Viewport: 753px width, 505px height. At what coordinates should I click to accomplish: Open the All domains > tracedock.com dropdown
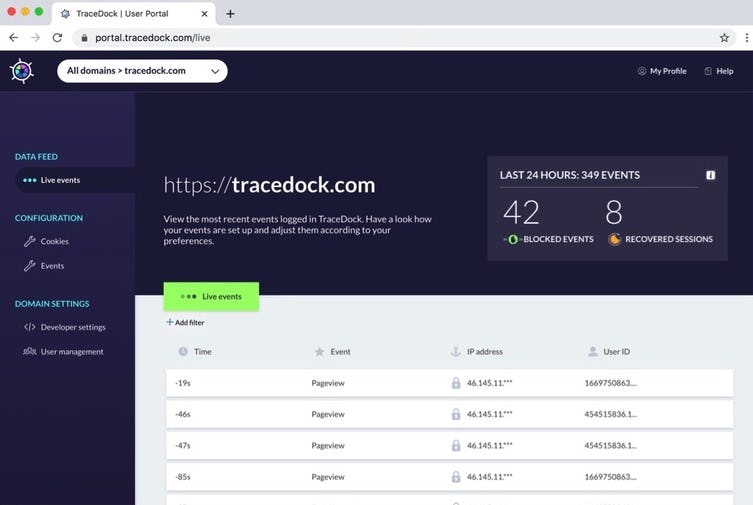pos(142,71)
